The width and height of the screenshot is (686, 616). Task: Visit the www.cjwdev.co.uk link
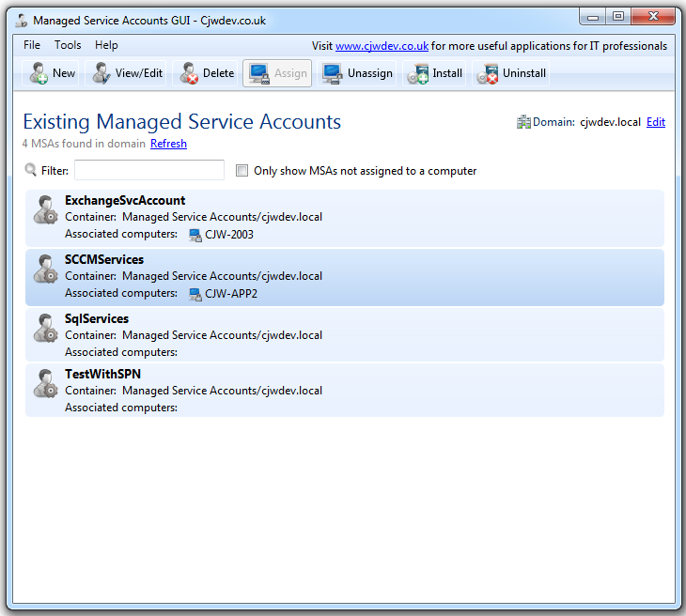382,46
